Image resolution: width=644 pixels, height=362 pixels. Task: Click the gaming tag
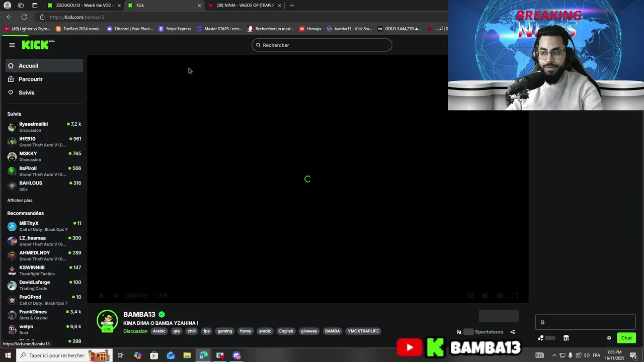click(225, 331)
